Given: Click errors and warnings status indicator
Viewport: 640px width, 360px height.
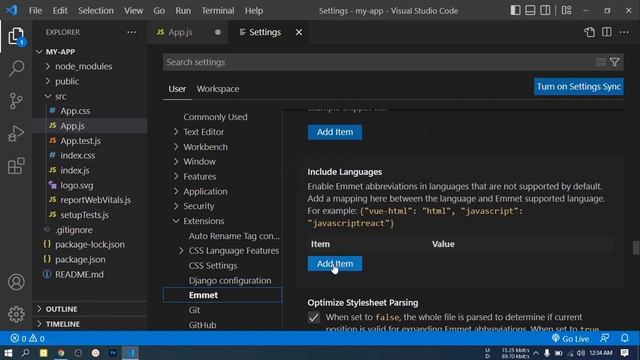Looking at the screenshot, I should [x=27, y=338].
